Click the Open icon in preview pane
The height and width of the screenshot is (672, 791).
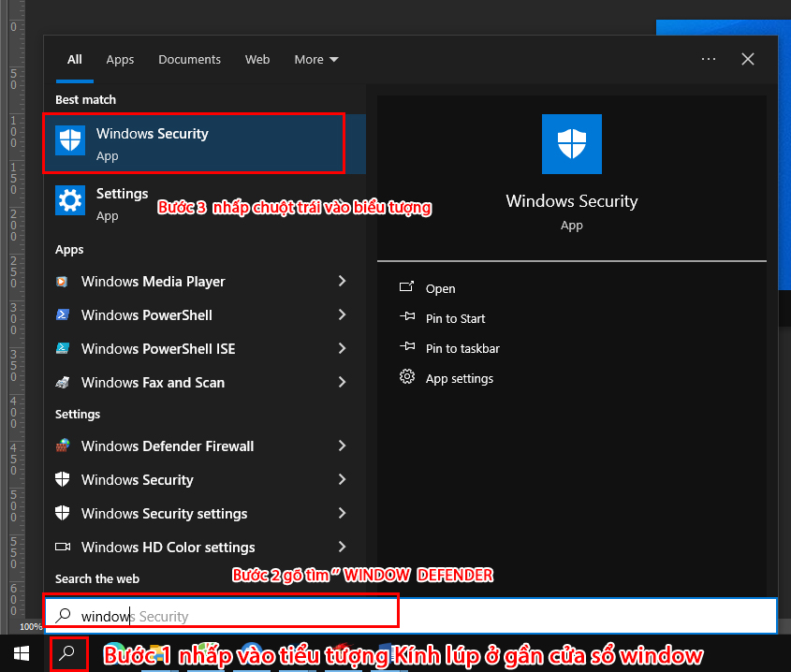tap(406, 287)
